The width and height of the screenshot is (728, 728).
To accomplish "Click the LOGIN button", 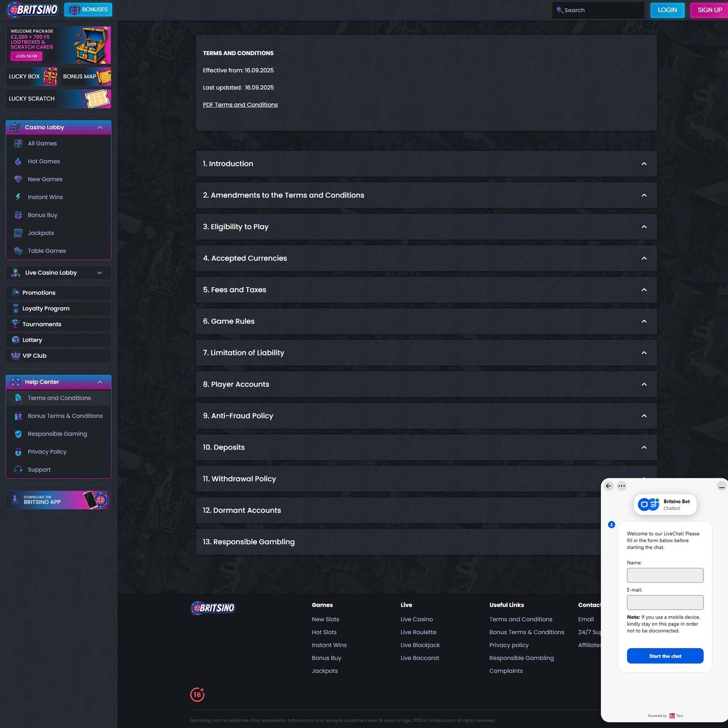I will pyautogui.click(x=667, y=10).
